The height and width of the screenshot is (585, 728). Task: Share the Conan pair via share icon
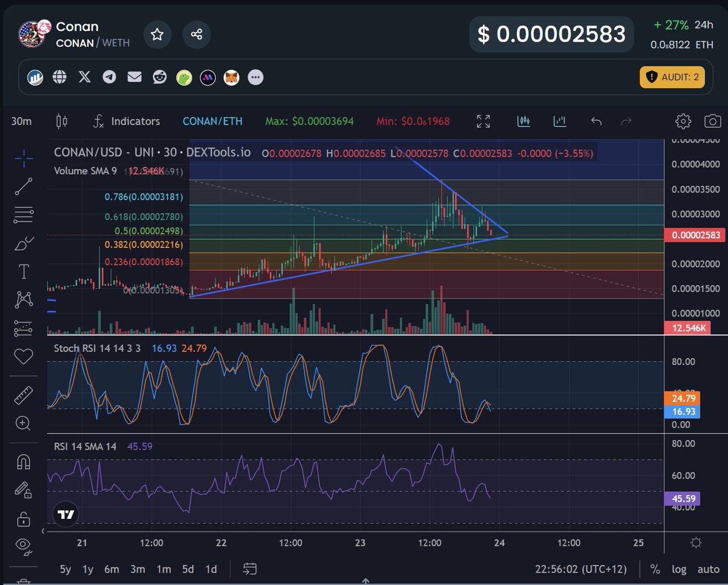tap(197, 34)
